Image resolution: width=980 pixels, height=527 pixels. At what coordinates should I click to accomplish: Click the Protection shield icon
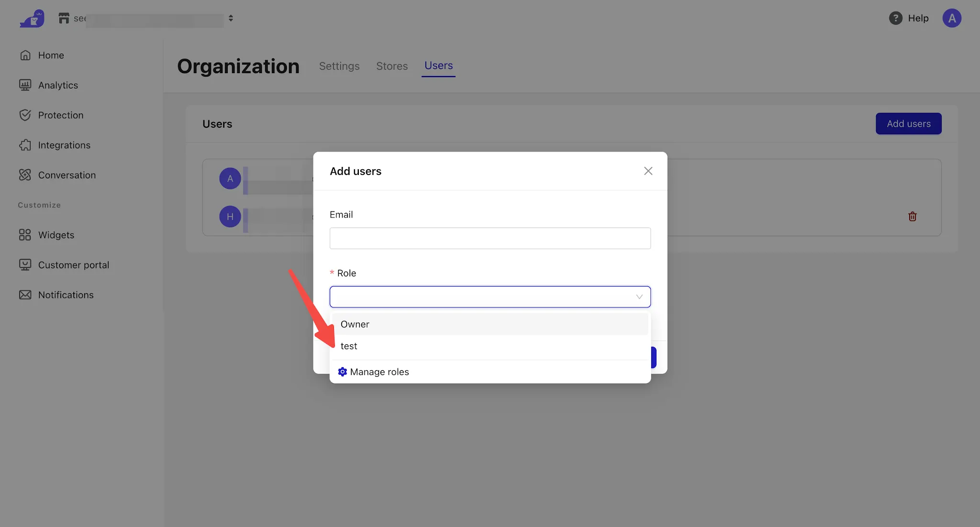[x=25, y=115]
